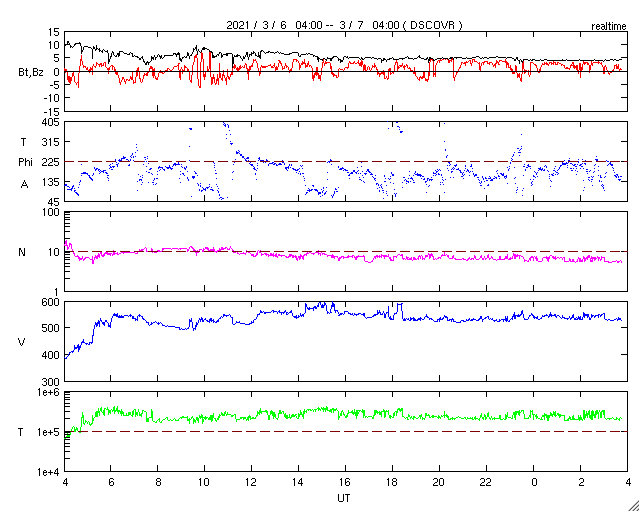Click the "UT" time axis label
640x512 pixels.
click(344, 498)
